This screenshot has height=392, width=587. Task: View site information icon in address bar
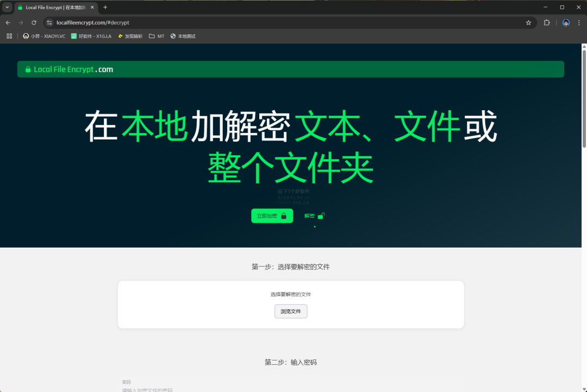[x=49, y=22]
